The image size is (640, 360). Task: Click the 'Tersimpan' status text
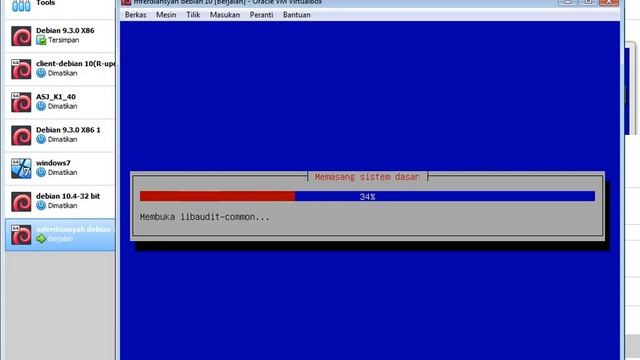(63, 40)
